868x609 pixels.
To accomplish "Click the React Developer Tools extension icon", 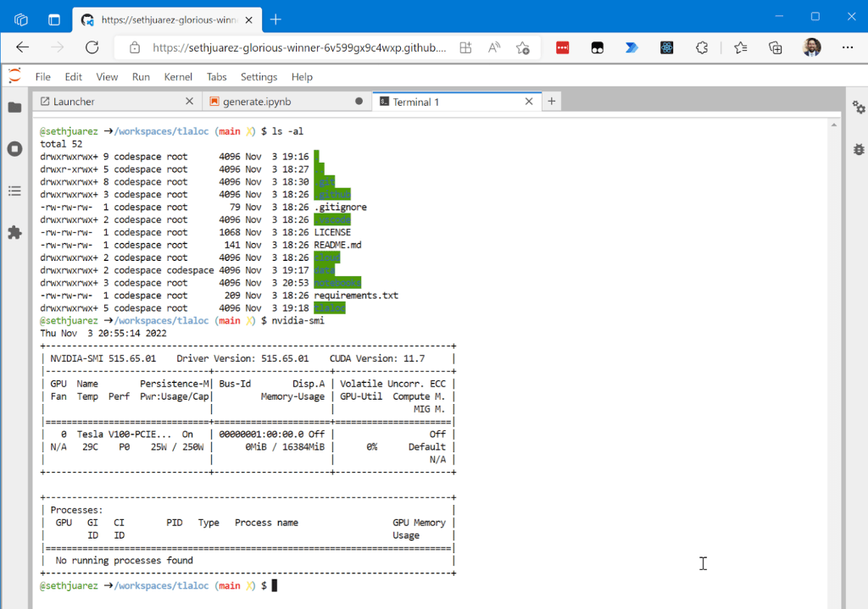I will click(667, 48).
